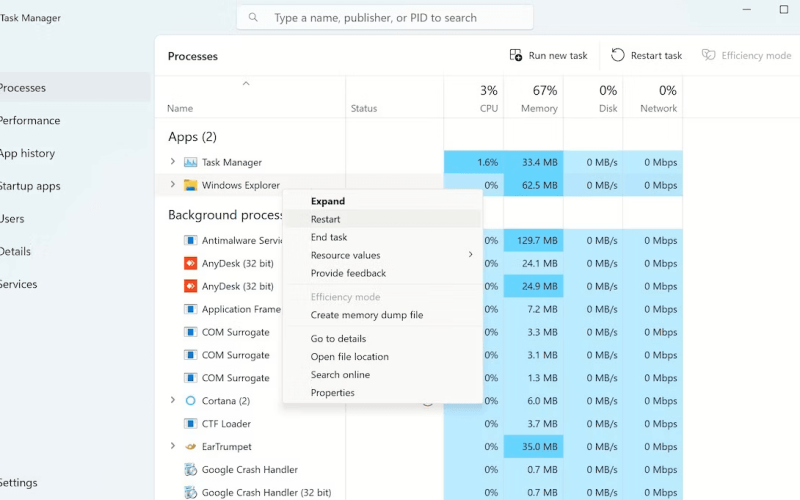Click the Name column header
This screenshot has width=800, height=500.
250,97
